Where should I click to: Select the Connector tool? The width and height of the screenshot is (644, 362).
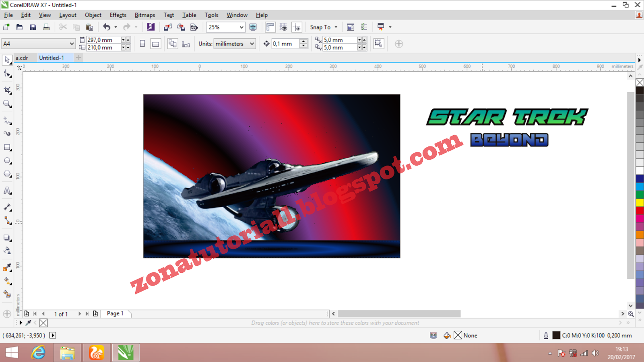point(7,220)
